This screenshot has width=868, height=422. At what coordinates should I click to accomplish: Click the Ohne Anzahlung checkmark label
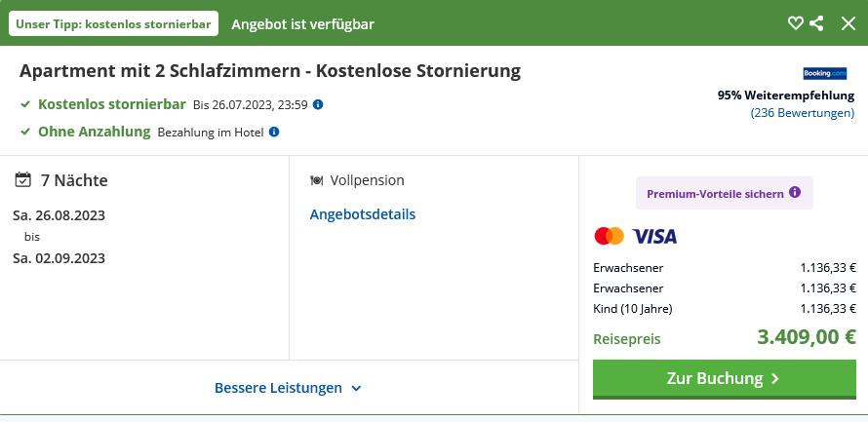click(94, 132)
